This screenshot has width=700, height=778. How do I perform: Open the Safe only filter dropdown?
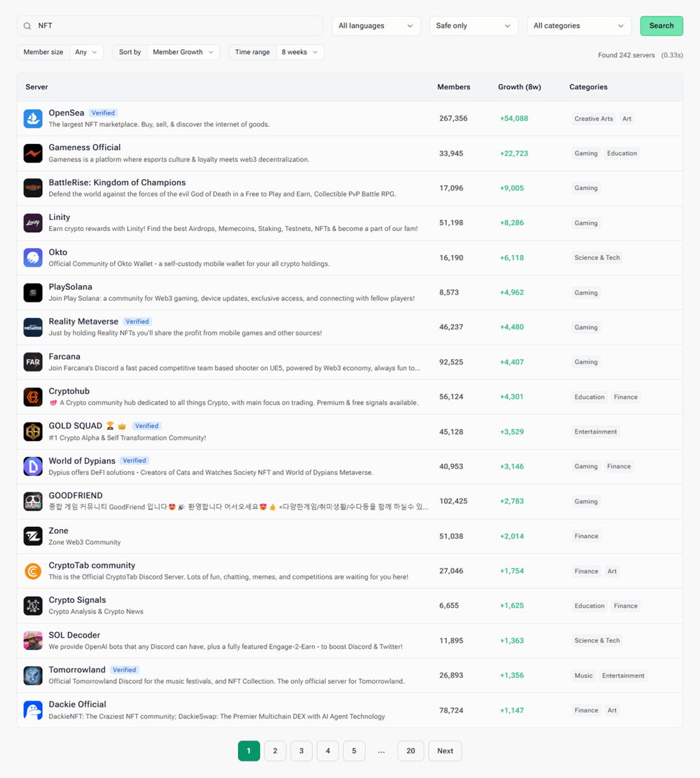(x=474, y=26)
